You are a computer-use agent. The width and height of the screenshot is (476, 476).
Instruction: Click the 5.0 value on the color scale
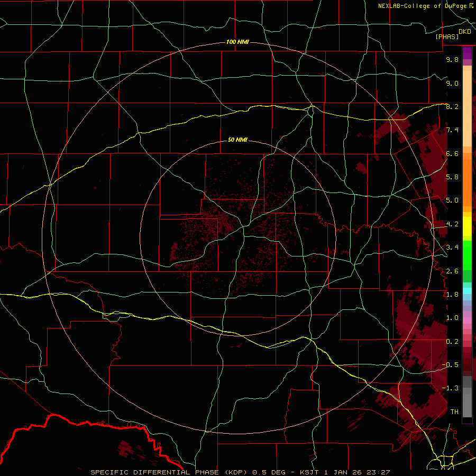(452, 200)
